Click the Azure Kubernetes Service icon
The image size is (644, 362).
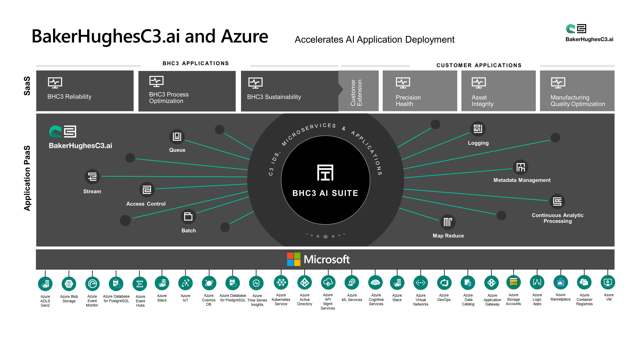[281, 283]
